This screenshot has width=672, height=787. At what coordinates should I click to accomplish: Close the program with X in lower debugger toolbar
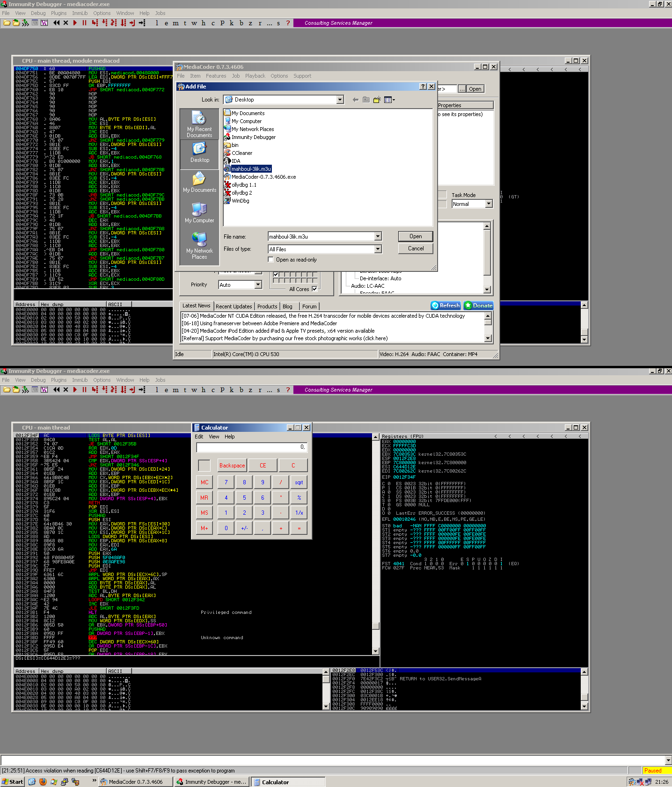pyautogui.click(x=66, y=390)
